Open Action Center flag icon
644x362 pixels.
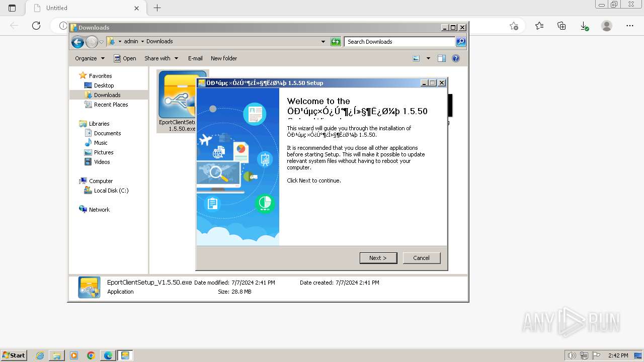tap(596, 355)
